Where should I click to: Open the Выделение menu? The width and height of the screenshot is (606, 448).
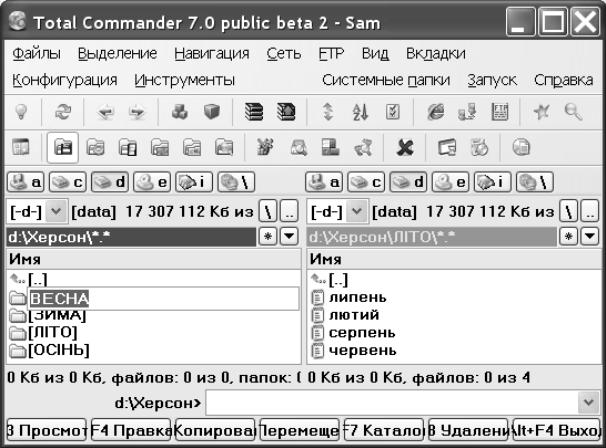117,54
